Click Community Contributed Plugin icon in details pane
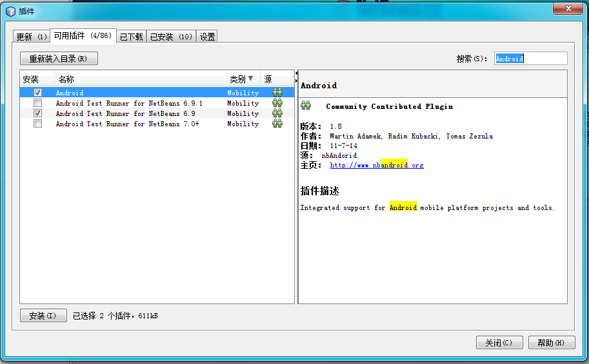The image size is (589, 364). 306,106
